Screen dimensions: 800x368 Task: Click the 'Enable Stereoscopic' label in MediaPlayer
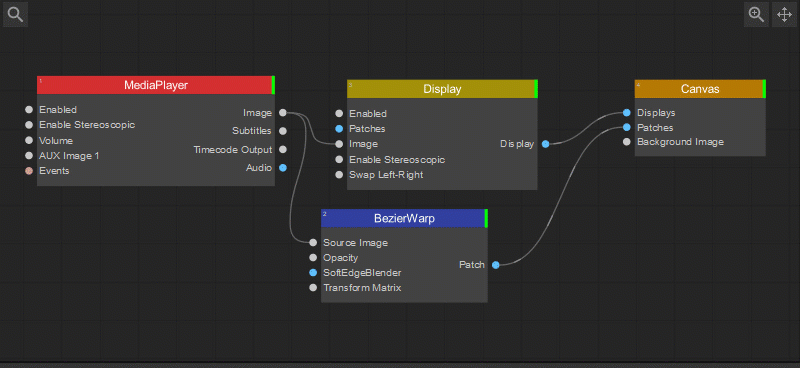click(x=87, y=125)
